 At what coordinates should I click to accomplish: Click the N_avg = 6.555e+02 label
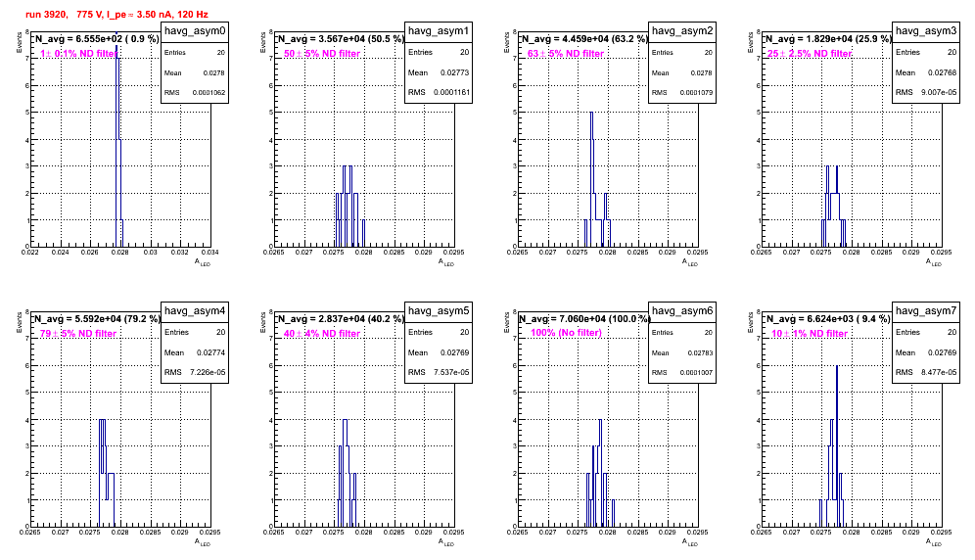97,39
